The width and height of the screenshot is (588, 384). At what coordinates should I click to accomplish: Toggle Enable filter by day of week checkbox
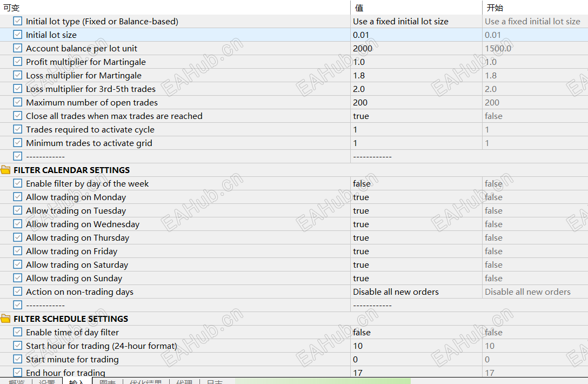[x=18, y=183]
